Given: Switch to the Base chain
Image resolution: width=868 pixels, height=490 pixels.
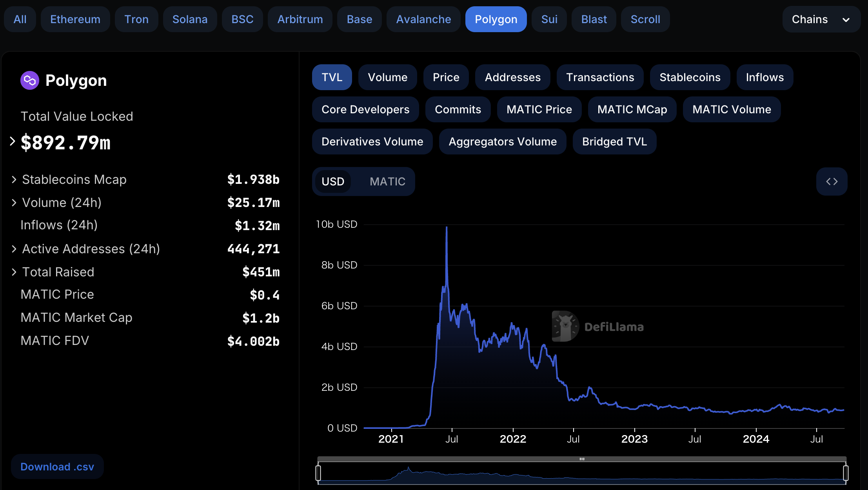Looking at the screenshot, I should pyautogui.click(x=360, y=19).
